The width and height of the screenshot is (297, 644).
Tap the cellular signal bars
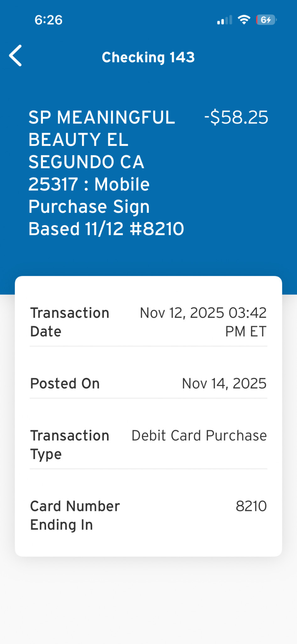click(224, 20)
